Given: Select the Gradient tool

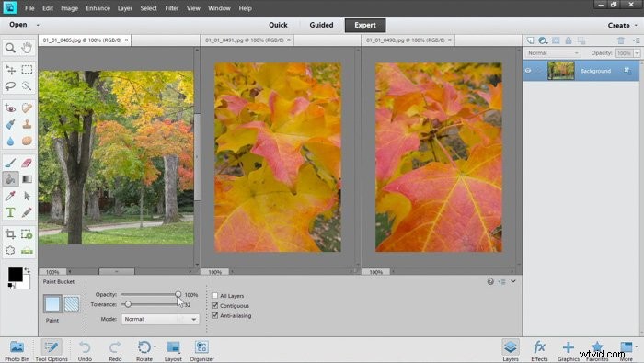Looking at the screenshot, I should point(27,179).
